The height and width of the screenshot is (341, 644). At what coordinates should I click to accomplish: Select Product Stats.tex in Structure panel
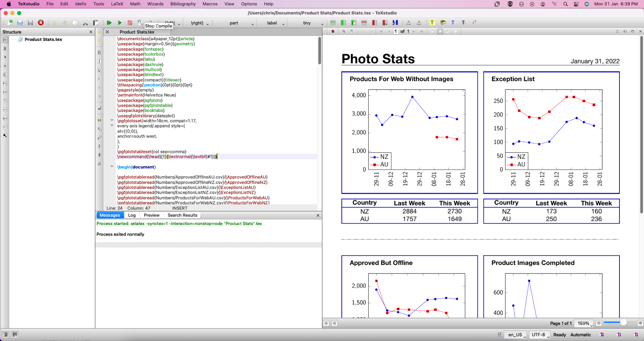43,39
